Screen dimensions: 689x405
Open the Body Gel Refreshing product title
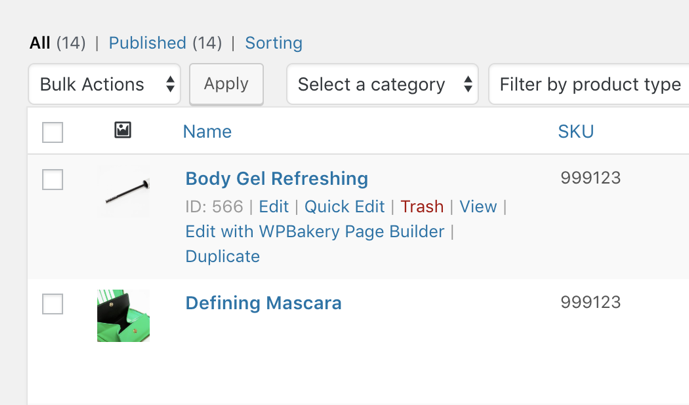[277, 179]
